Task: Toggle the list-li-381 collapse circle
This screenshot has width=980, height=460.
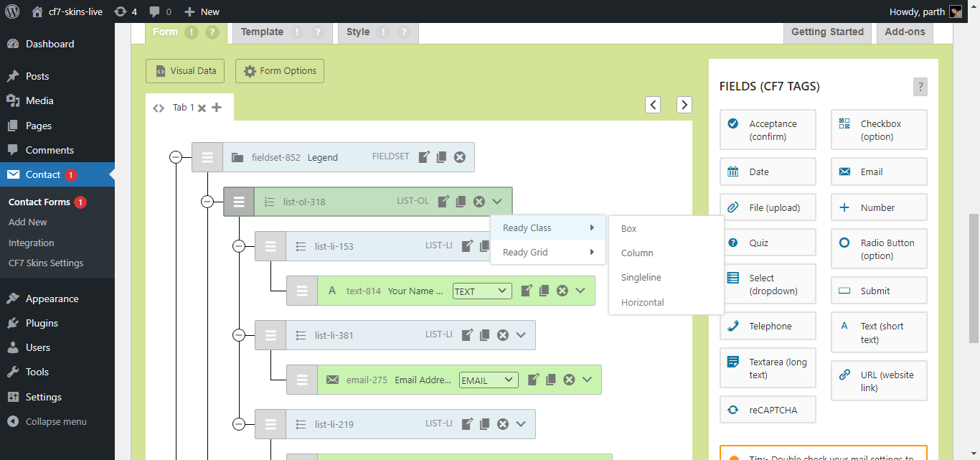Action: pyautogui.click(x=239, y=335)
